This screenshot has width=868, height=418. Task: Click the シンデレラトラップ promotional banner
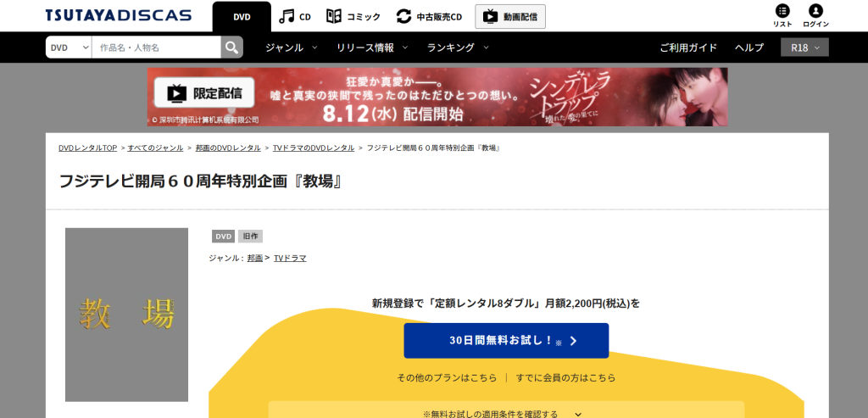[x=437, y=97]
